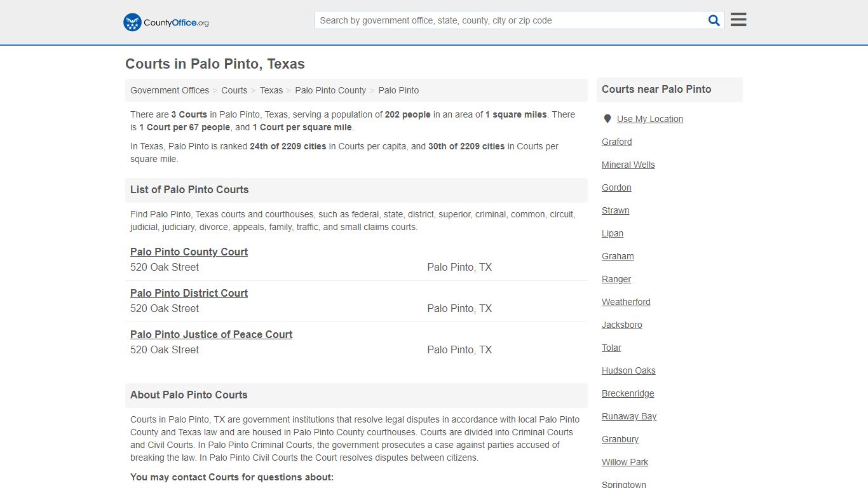View courts near Jacksboro
Viewport: 868px width, 488px height.
622,325
